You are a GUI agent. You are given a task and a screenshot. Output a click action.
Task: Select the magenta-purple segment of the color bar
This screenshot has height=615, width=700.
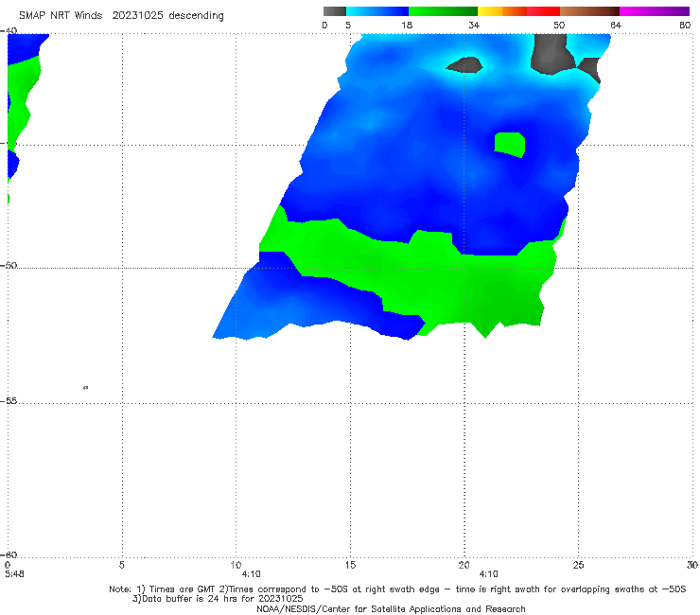pyautogui.click(x=655, y=11)
